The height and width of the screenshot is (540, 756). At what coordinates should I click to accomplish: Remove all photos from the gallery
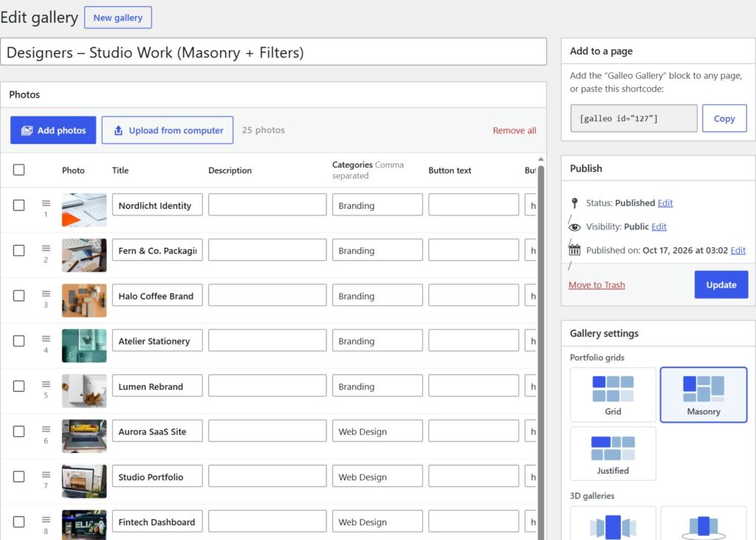(515, 131)
